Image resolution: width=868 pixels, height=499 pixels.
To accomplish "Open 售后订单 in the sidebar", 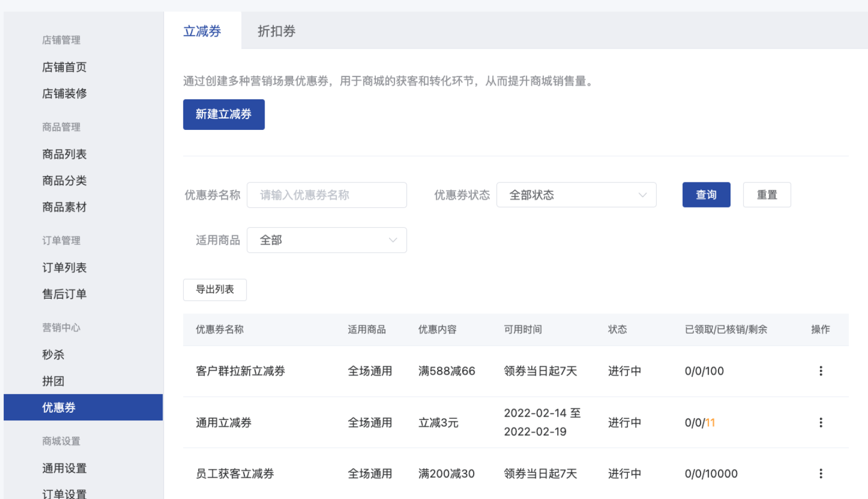I will click(x=64, y=294).
